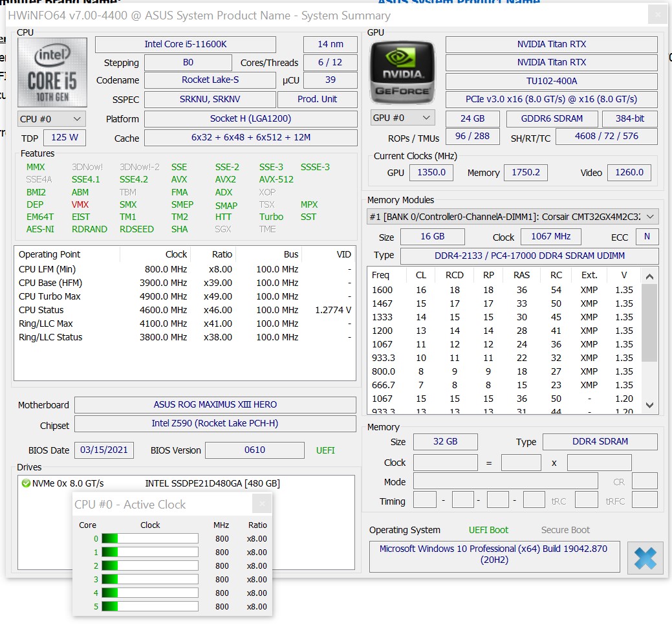Click the SRKNU, SRKNV SSPEC field
Screen dimensions: 672x625
click(210, 100)
